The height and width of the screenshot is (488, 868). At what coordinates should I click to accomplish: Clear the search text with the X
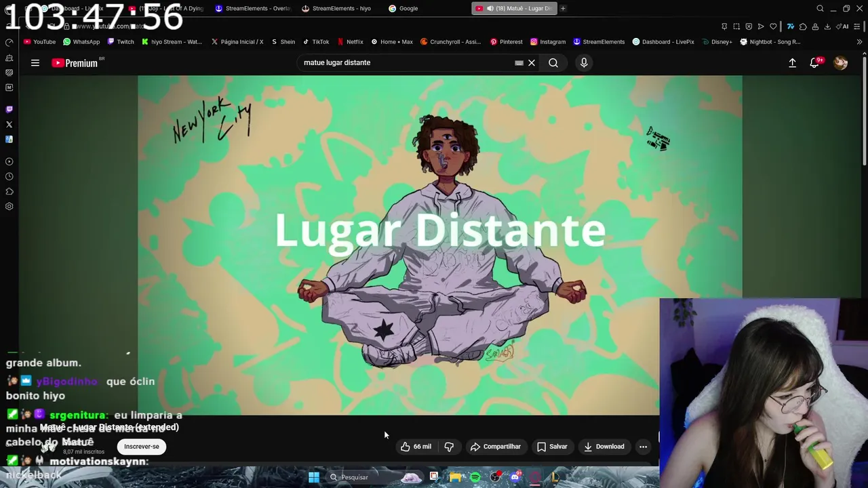click(532, 63)
